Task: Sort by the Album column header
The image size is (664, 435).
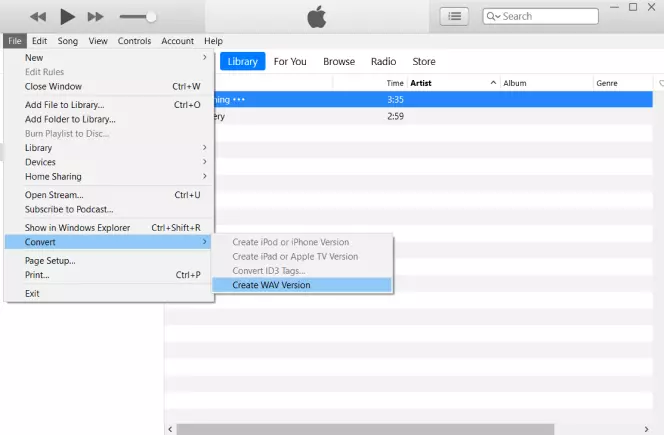Action: pos(515,83)
